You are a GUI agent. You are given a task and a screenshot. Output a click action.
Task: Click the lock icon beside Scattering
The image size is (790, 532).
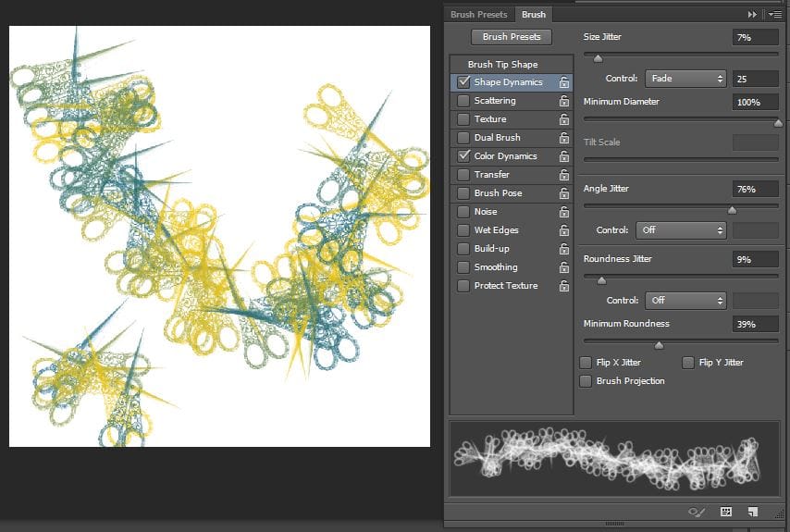[563, 101]
